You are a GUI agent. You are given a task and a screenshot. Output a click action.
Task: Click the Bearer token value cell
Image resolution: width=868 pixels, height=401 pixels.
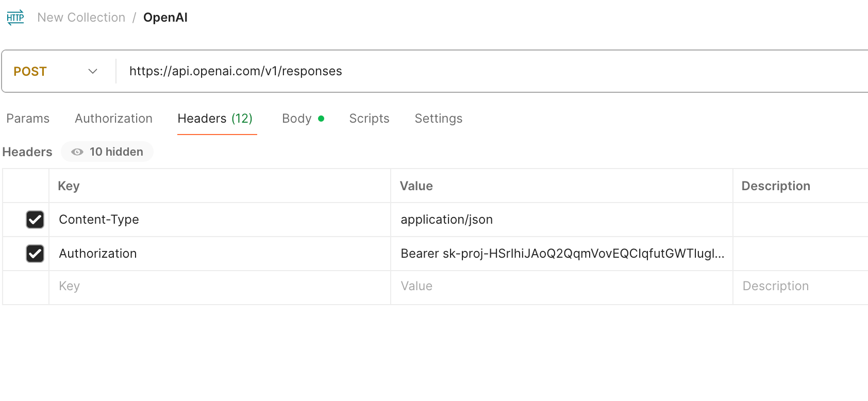point(562,254)
